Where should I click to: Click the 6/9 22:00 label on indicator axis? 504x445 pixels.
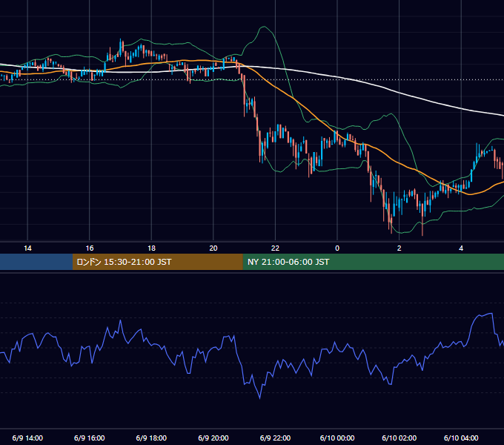tap(275, 438)
